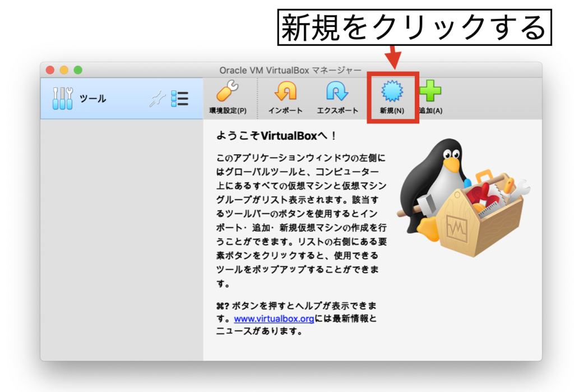Screen dimensions: 574x392
Task: Click the 新規(N) starburst icon
Action: coord(391,91)
